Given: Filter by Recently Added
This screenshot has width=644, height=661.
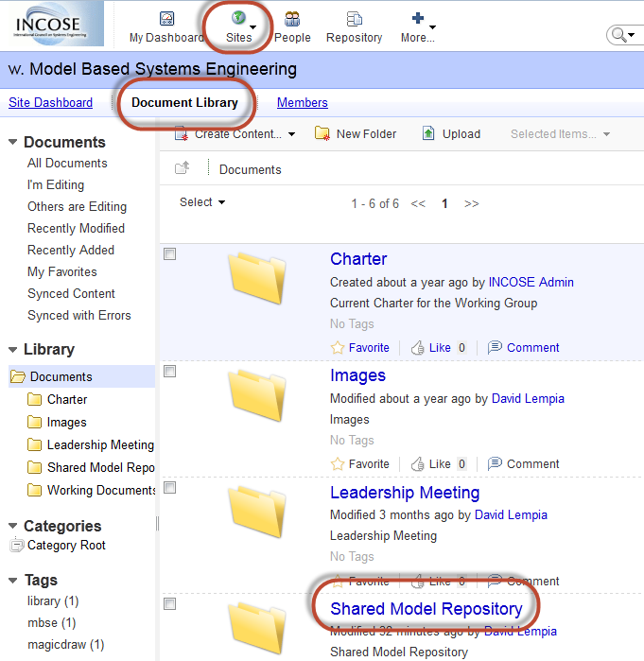Looking at the screenshot, I should [x=71, y=251].
